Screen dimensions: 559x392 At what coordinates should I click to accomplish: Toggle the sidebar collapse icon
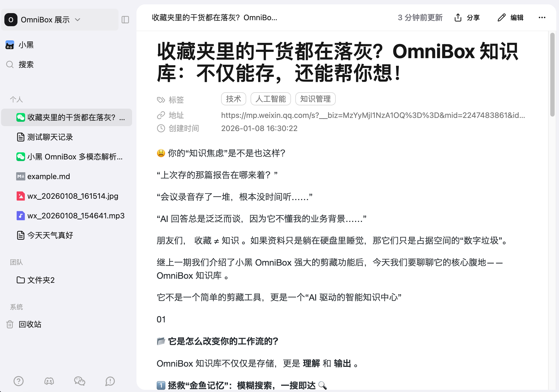click(125, 20)
